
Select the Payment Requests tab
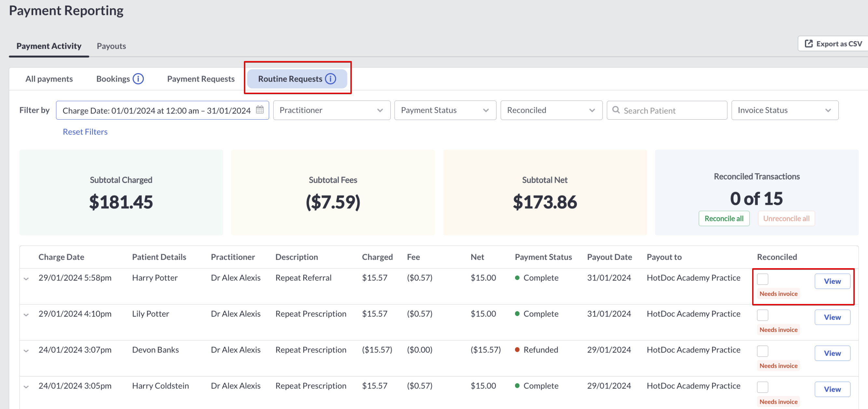(x=201, y=79)
